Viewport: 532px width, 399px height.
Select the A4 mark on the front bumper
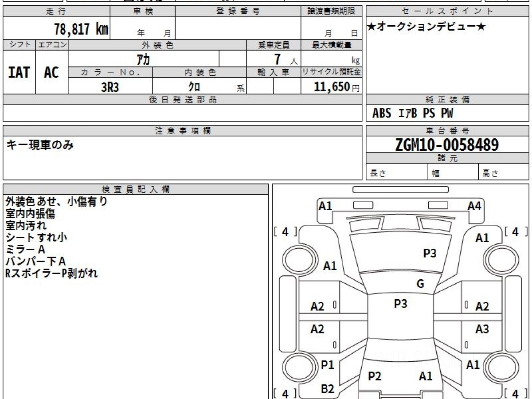(474, 206)
